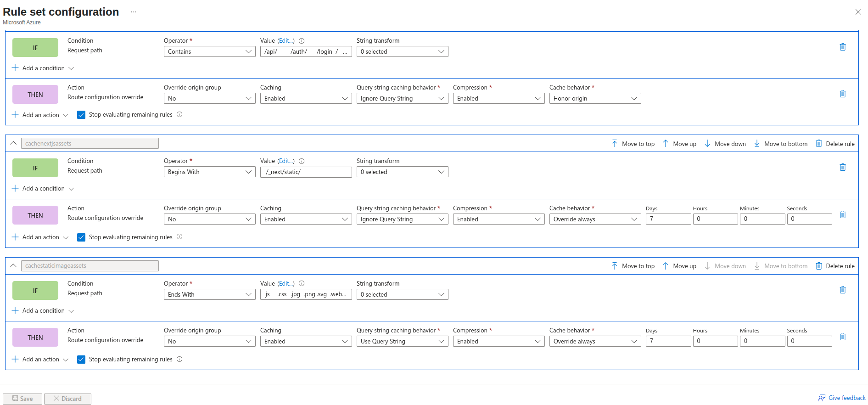Open Override origin group dropdown in cachenextjsassets

[x=209, y=219]
